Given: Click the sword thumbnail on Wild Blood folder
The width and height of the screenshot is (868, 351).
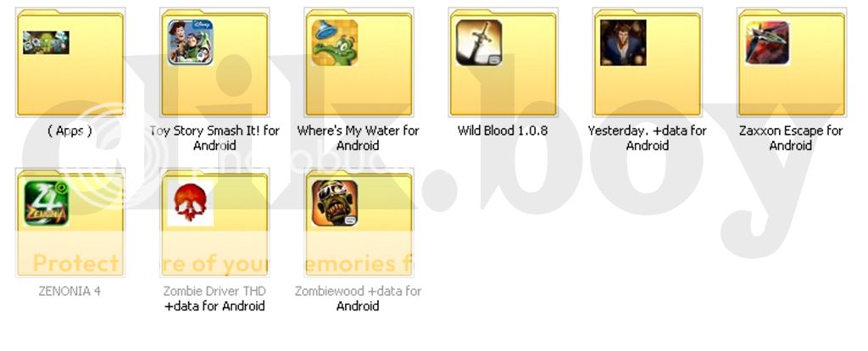Looking at the screenshot, I should pyautogui.click(x=479, y=42).
